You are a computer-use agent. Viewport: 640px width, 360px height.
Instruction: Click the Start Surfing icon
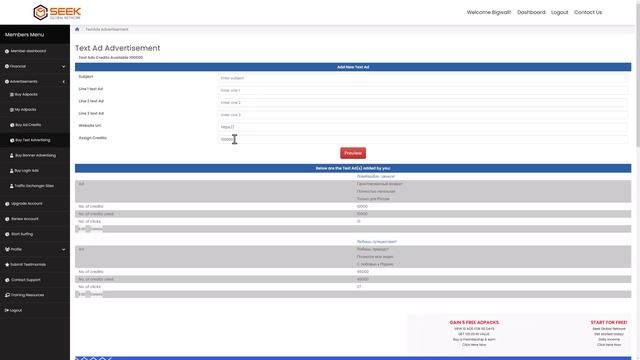pos(7,234)
